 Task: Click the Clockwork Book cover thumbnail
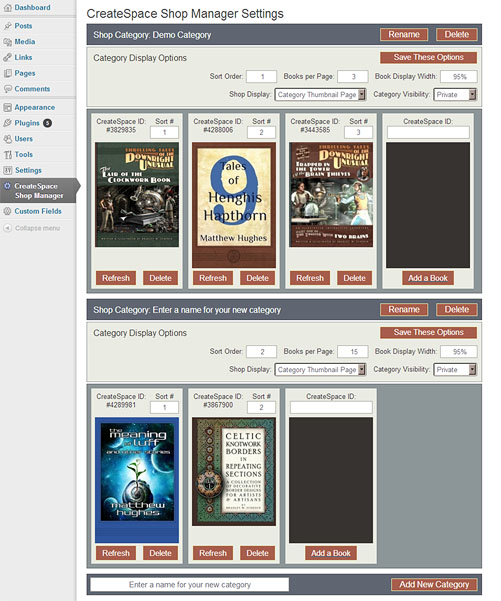pos(137,195)
